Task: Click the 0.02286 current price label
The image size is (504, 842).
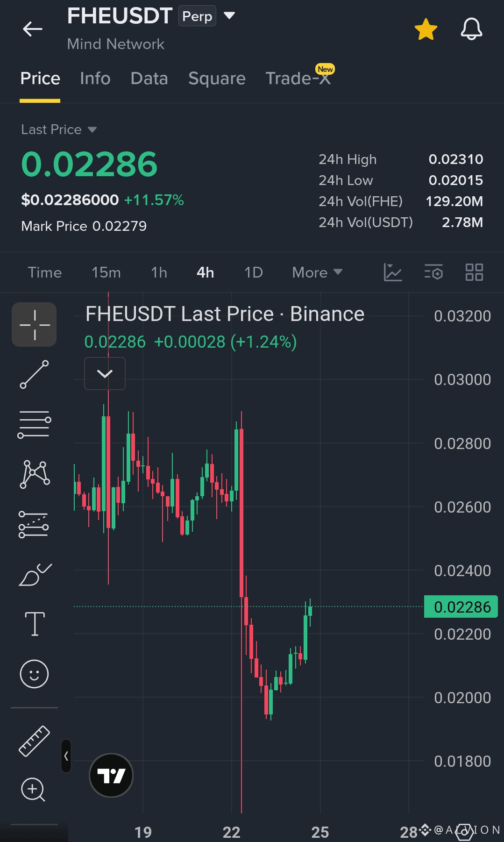Action: (x=461, y=607)
